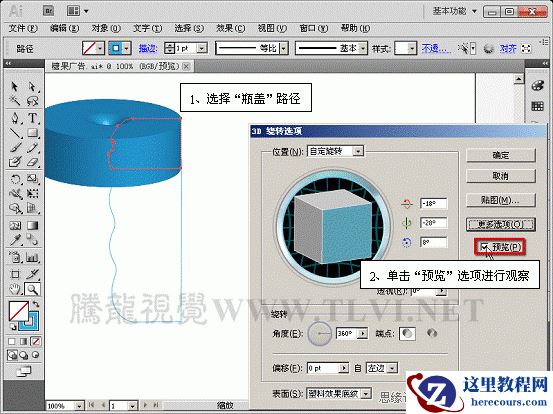
Task: Open the Color panel palette icon
Action: tap(537, 86)
